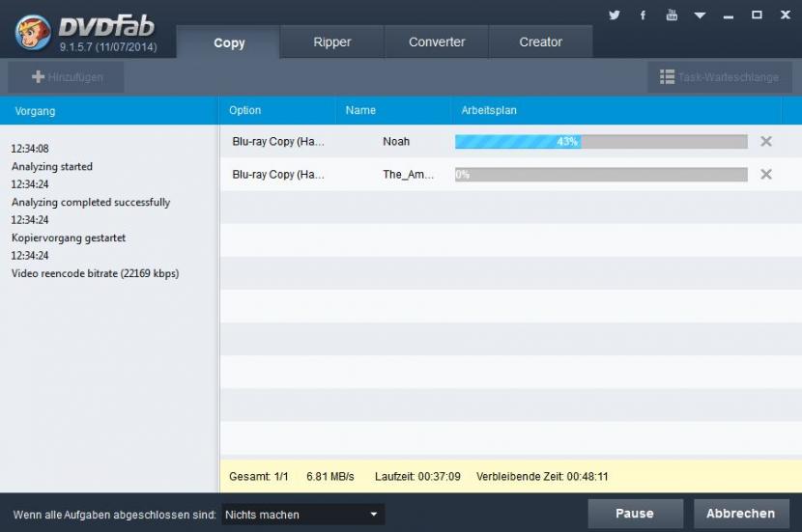Maximize the DVDFab window
The image size is (802, 532).
(x=757, y=14)
